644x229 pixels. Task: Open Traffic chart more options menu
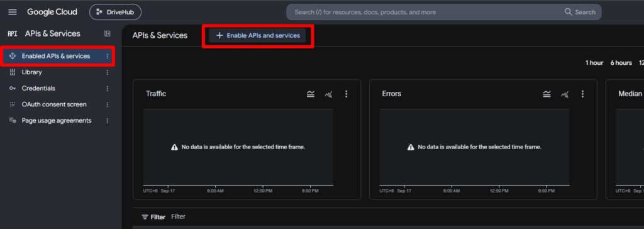tap(347, 94)
